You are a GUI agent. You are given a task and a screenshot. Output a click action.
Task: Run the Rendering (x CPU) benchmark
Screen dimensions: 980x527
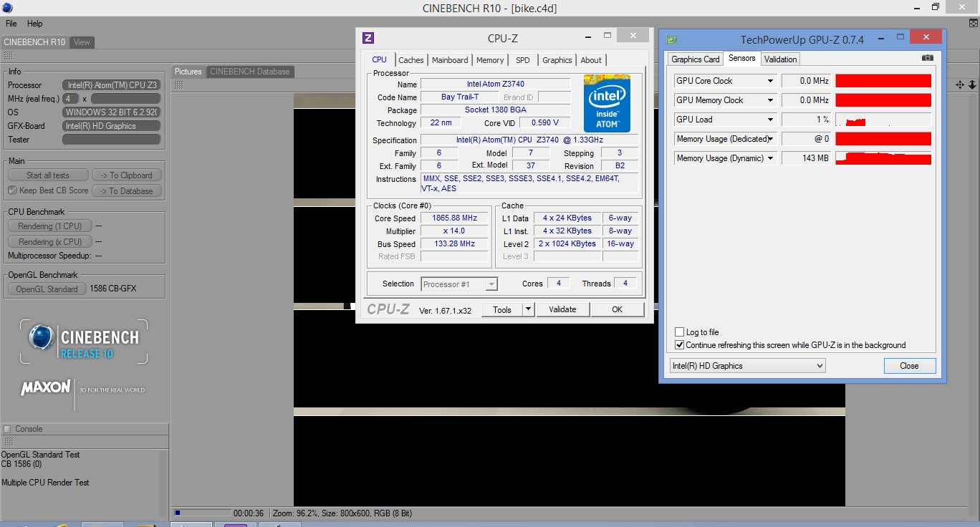(49, 242)
